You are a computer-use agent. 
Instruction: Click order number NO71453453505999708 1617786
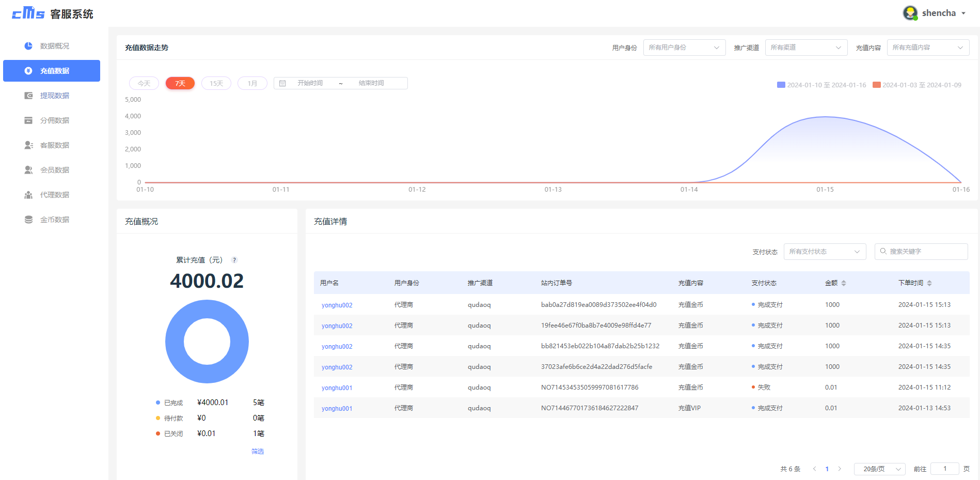coord(590,387)
